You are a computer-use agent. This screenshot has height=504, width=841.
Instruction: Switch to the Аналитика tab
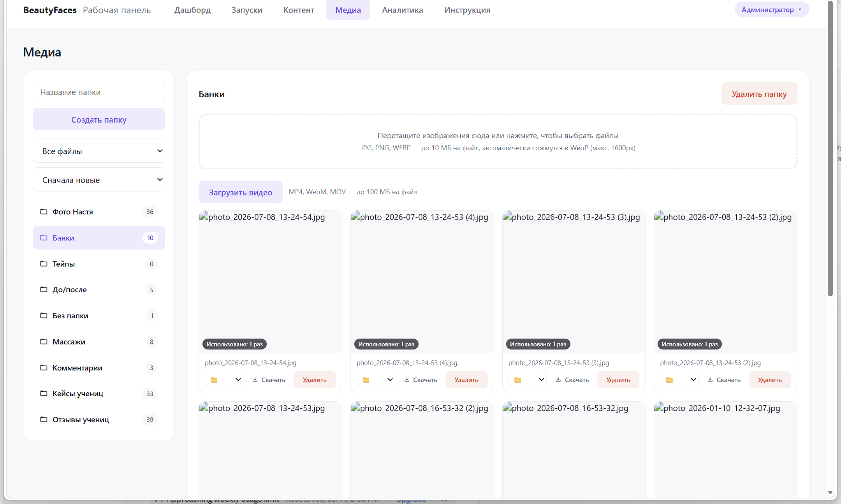tap(402, 10)
